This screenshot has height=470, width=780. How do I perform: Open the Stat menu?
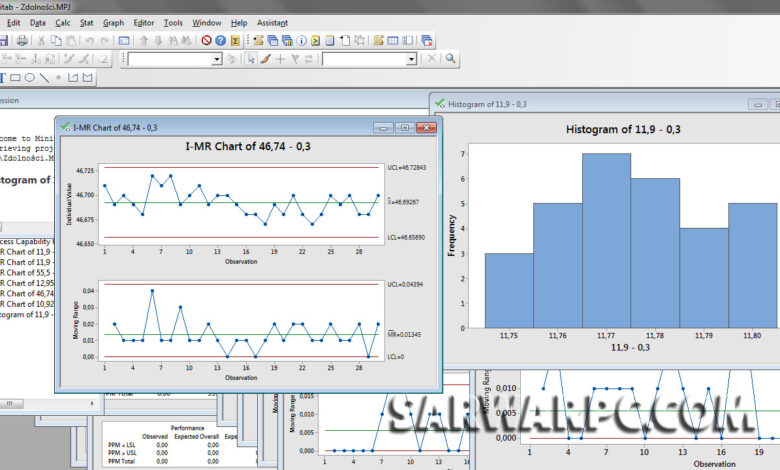87,23
